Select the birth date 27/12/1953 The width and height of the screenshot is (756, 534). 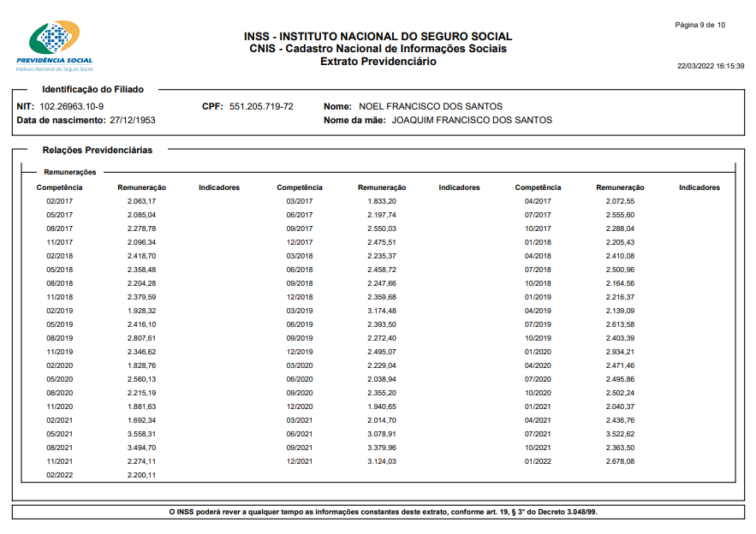click(x=133, y=120)
